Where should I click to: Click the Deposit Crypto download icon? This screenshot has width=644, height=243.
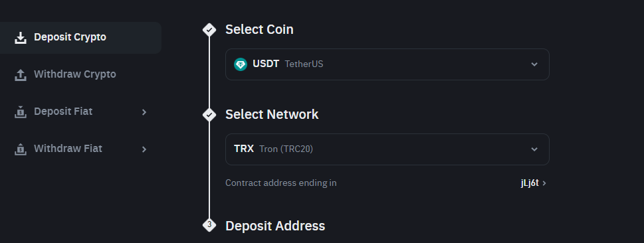tap(20, 38)
